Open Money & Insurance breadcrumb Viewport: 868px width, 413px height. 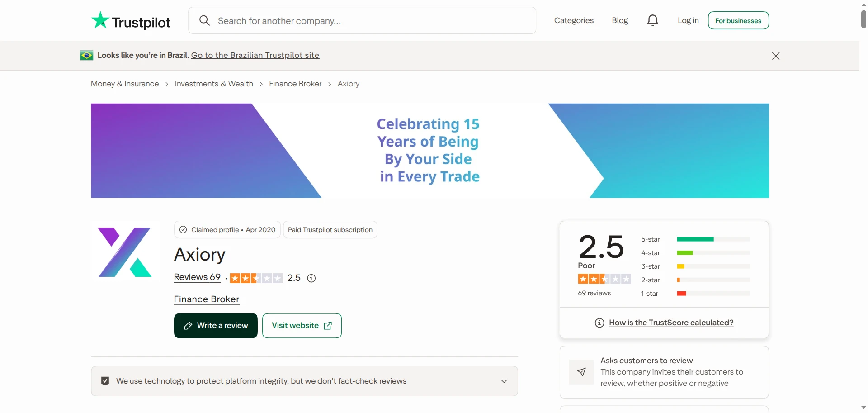125,84
